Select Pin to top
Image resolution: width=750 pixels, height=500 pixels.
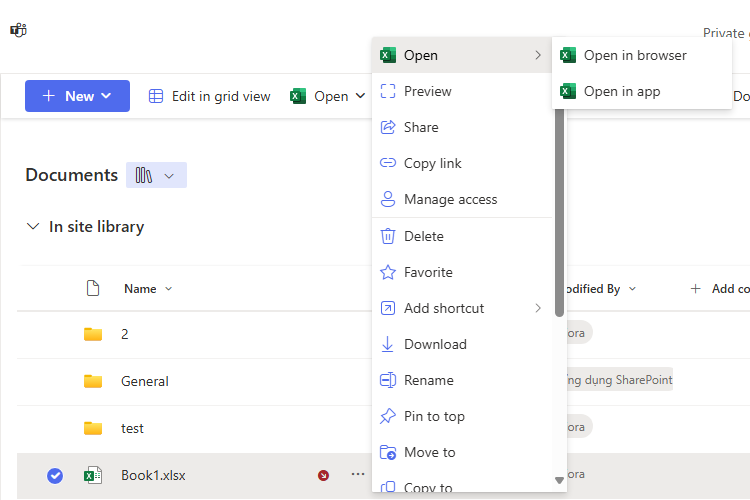(x=462, y=416)
